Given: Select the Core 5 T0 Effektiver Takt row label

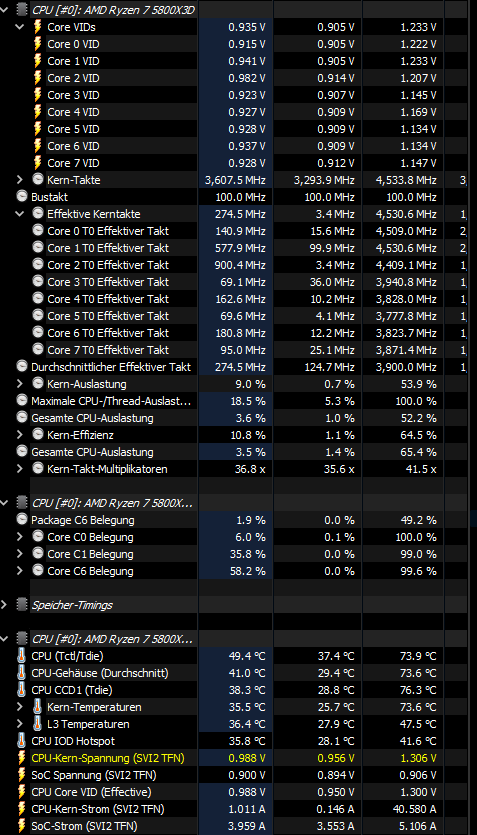Looking at the screenshot, I should pyautogui.click(x=108, y=316).
